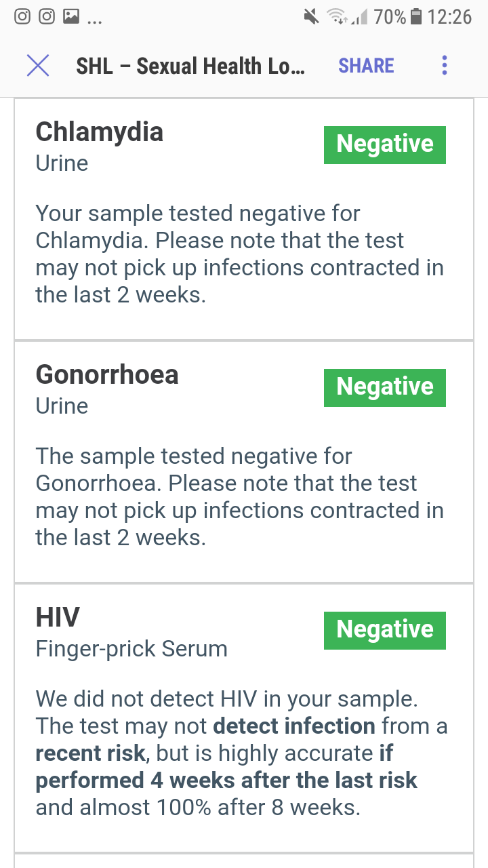Tap the SHL – Sexual Health page title

[x=190, y=66]
